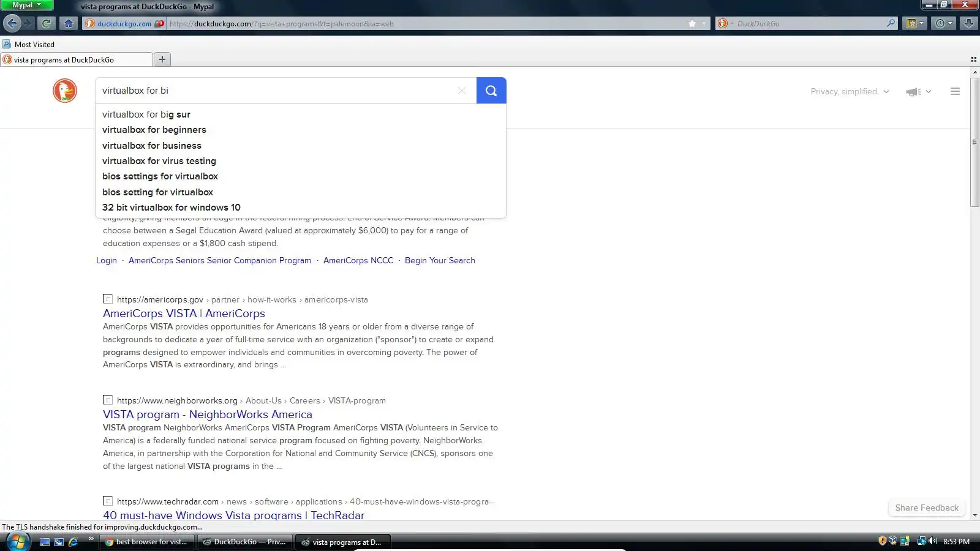
Task: Open the volume speaker tray icon
Action: click(933, 541)
